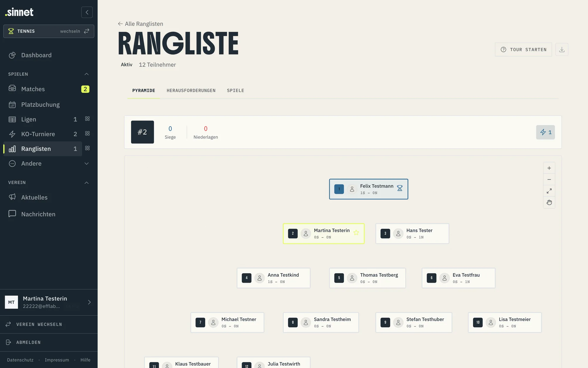The image size is (588, 368).
Task: Open the grid icon beside KO-Turniere
Action: click(87, 134)
